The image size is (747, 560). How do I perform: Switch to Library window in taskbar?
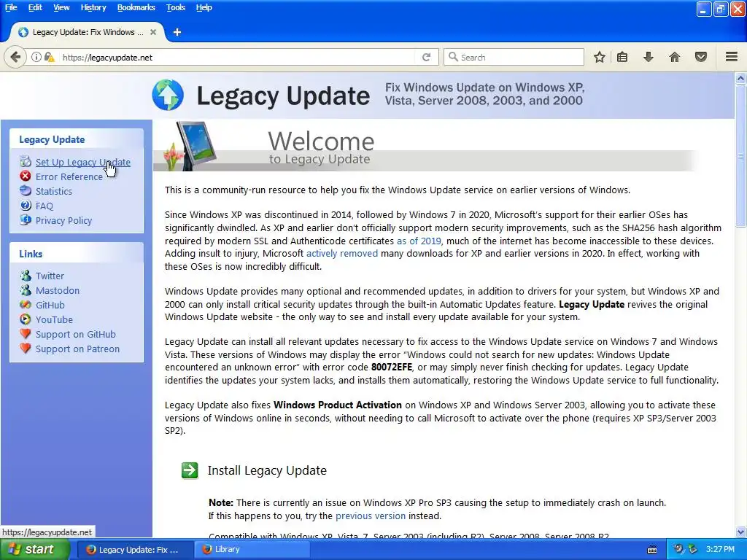click(252, 550)
